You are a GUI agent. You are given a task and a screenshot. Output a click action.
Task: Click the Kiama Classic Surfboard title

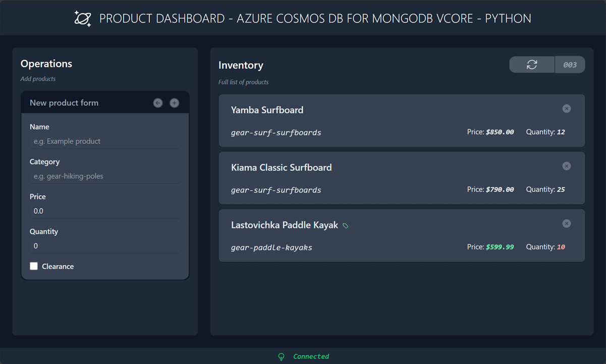pyautogui.click(x=281, y=167)
